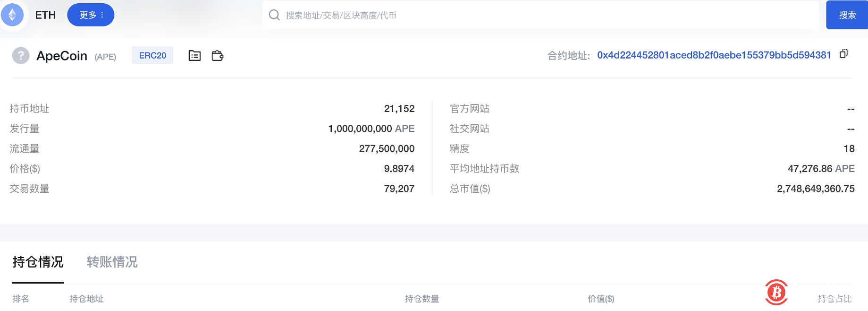
Task: Click the ETH chain label
Action: coord(45,15)
